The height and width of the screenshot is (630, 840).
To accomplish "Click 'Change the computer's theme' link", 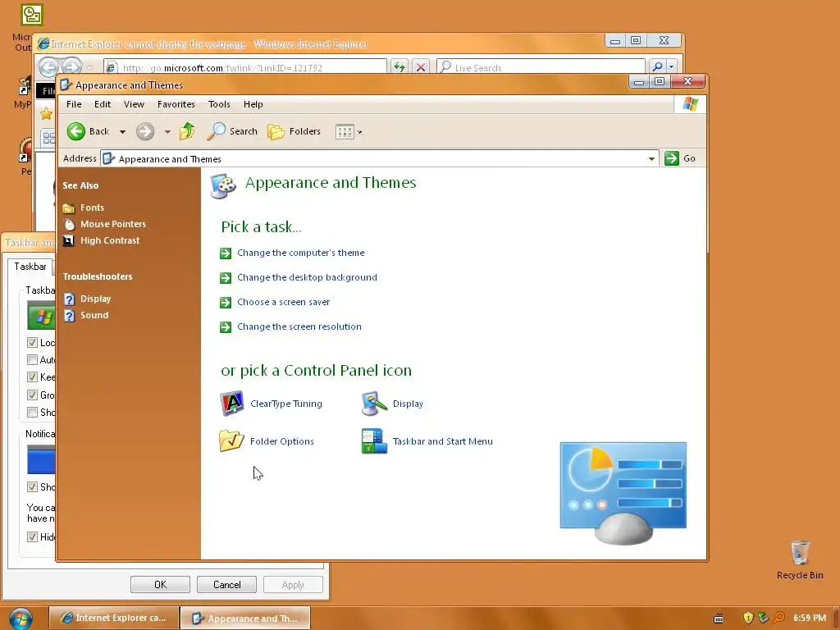I will pyautogui.click(x=300, y=253).
